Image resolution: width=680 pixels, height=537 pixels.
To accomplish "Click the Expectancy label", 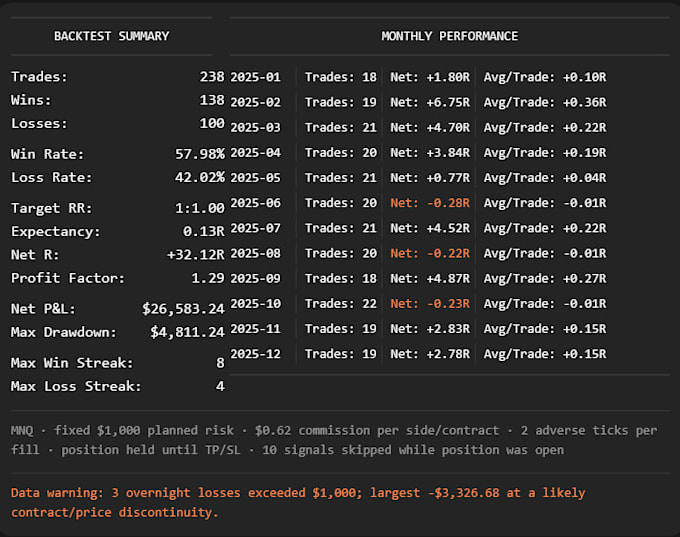I will click(x=56, y=232).
